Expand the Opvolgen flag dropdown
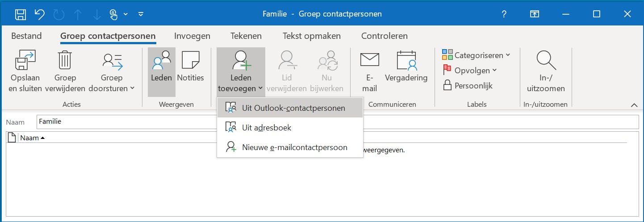The height and width of the screenshot is (222, 644). coord(470,71)
